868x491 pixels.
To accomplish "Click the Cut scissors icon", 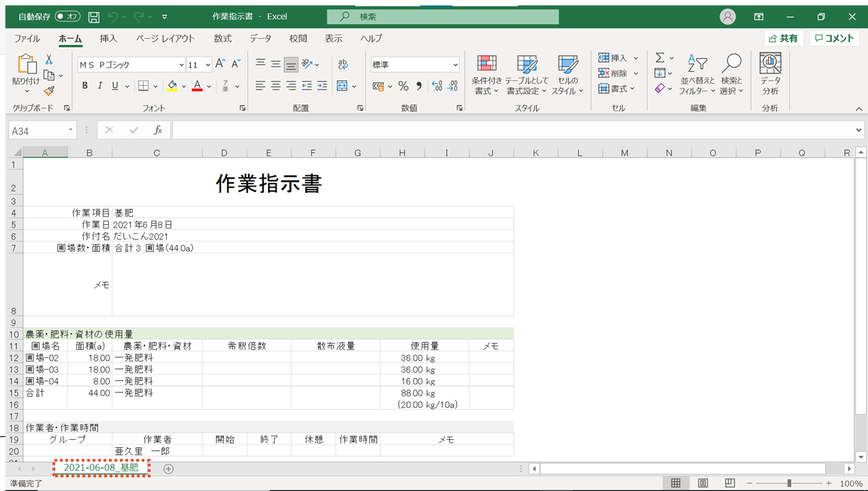I will click(x=49, y=60).
